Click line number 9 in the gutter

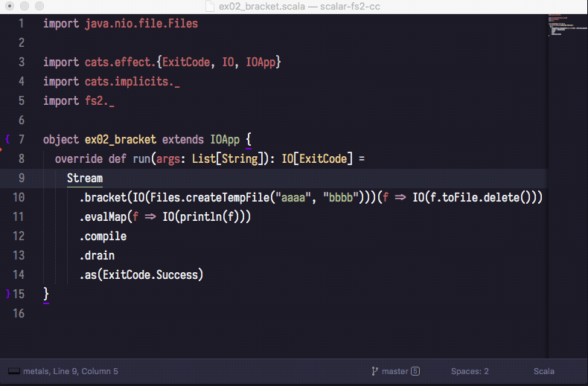(x=22, y=178)
